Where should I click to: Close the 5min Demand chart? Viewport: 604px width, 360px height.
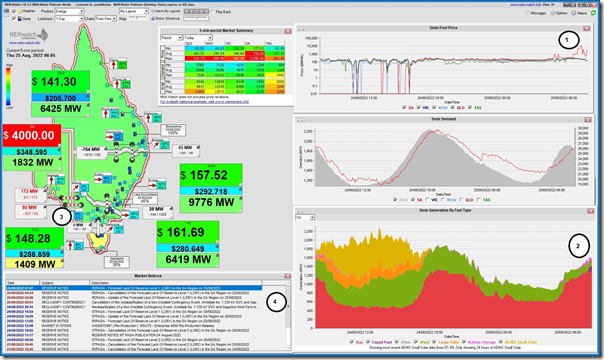(x=587, y=120)
